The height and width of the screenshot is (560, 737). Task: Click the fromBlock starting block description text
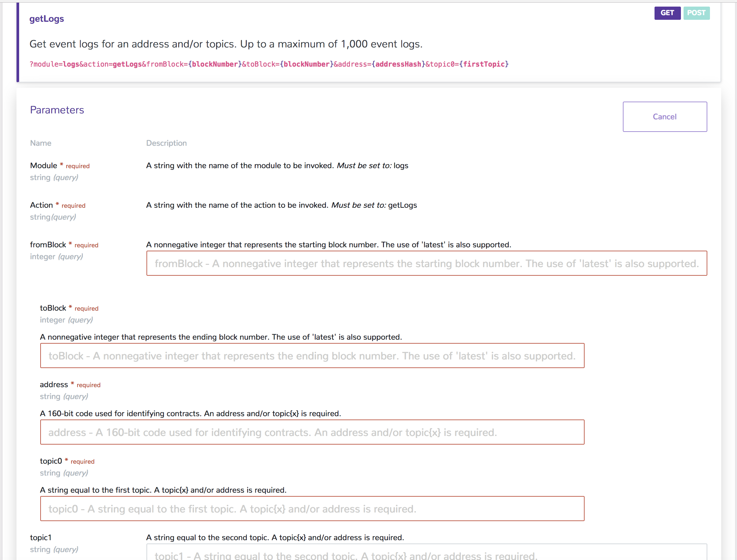pyautogui.click(x=329, y=245)
